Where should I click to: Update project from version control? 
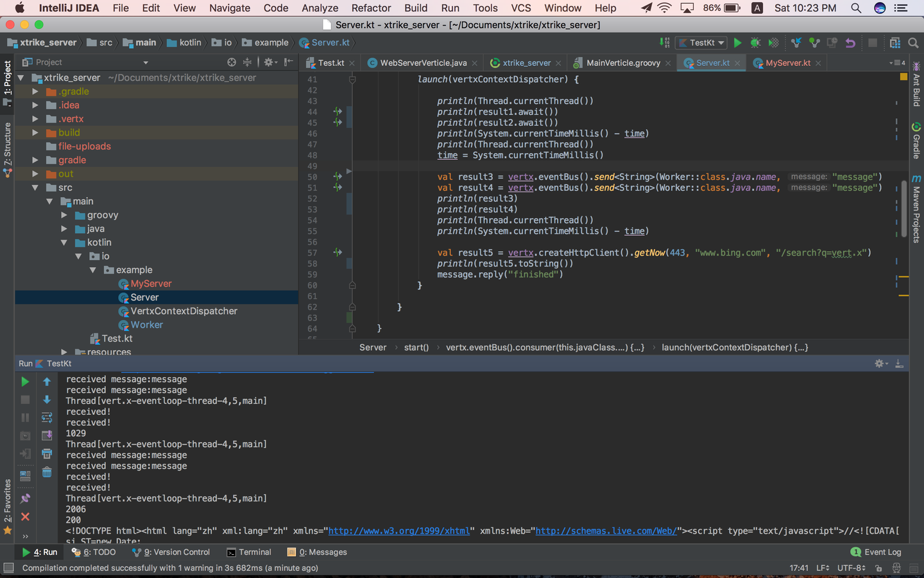[x=797, y=42]
